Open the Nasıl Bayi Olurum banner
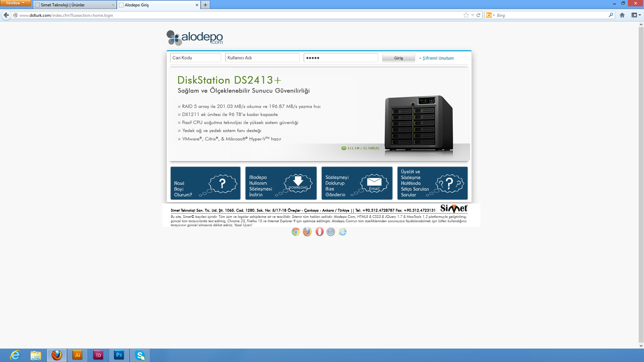The width and height of the screenshot is (644, 362). click(205, 183)
